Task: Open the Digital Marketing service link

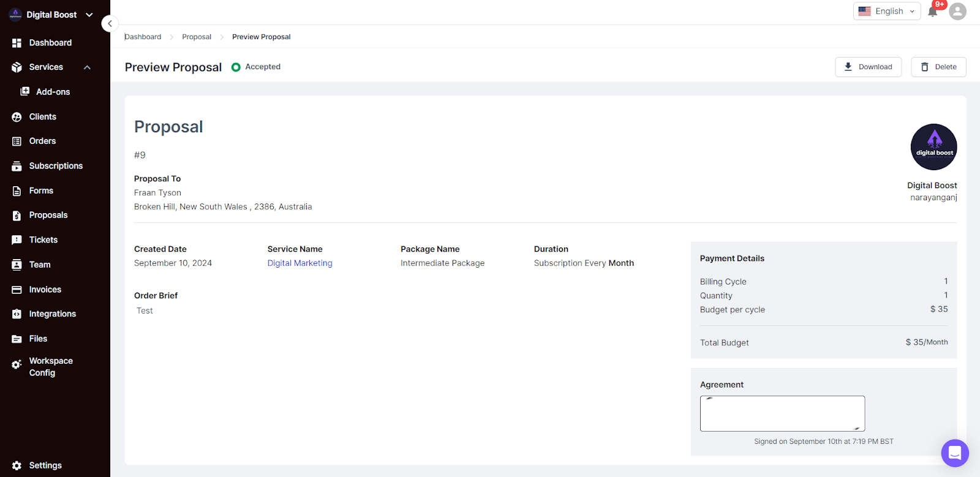Action: coord(300,263)
